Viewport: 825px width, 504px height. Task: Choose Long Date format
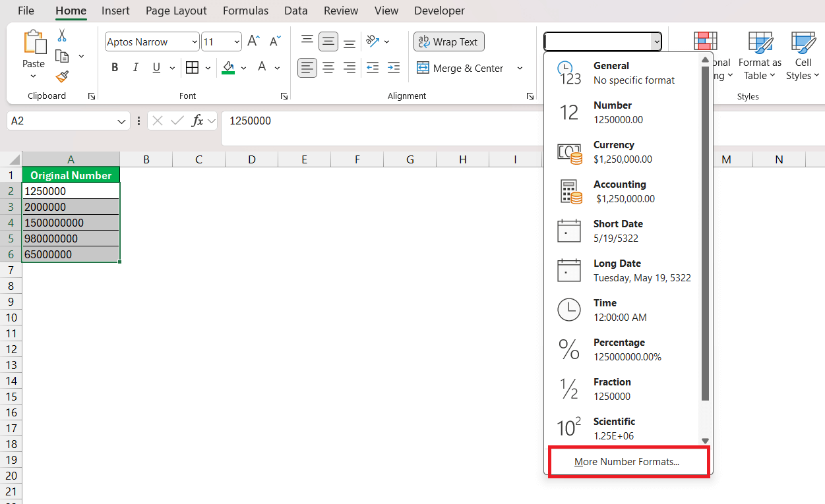[x=621, y=271]
